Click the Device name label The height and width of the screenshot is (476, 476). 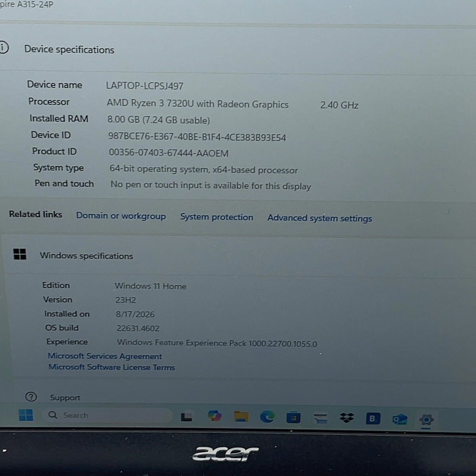point(55,84)
